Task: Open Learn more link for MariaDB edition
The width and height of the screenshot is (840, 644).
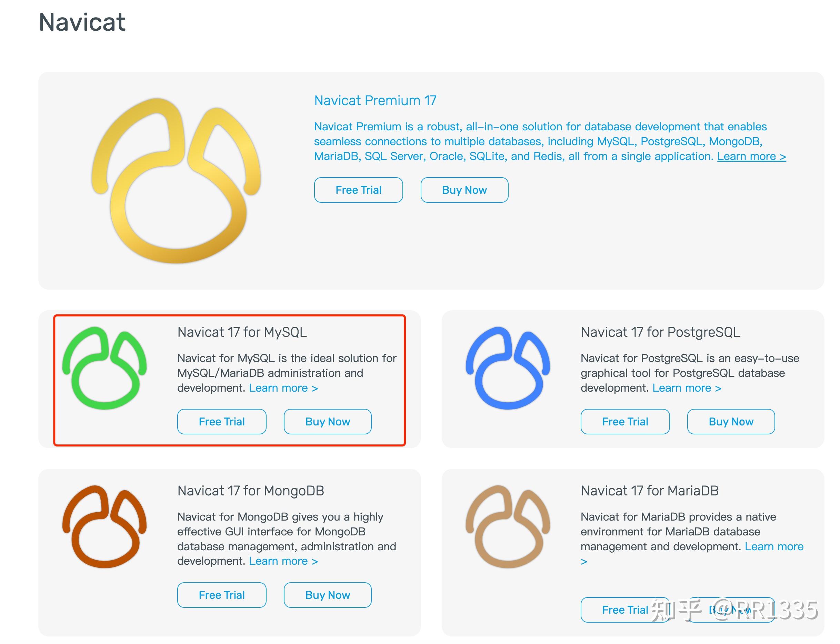Action: [x=774, y=547]
